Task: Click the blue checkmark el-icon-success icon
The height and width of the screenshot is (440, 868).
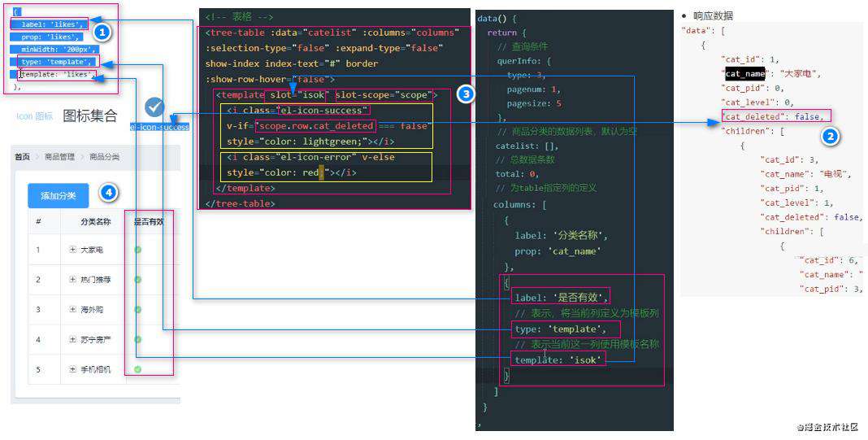Action: point(154,107)
